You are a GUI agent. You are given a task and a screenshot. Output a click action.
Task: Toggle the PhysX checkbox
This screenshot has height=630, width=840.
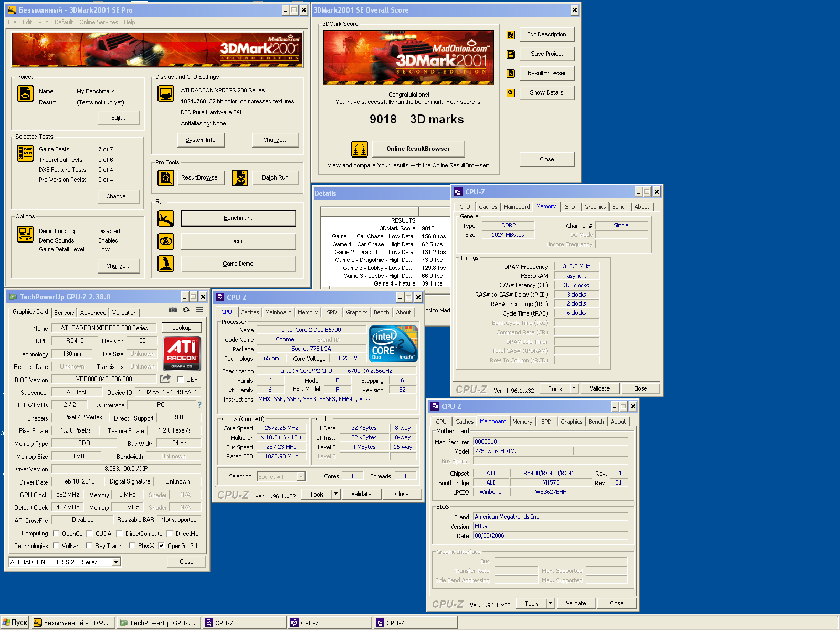132,545
